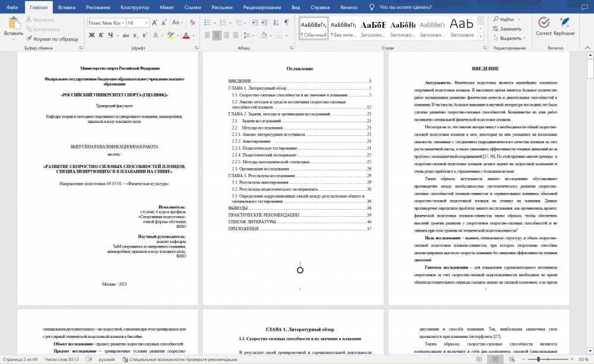
Task: Align text to the right
Action: coord(226,35)
